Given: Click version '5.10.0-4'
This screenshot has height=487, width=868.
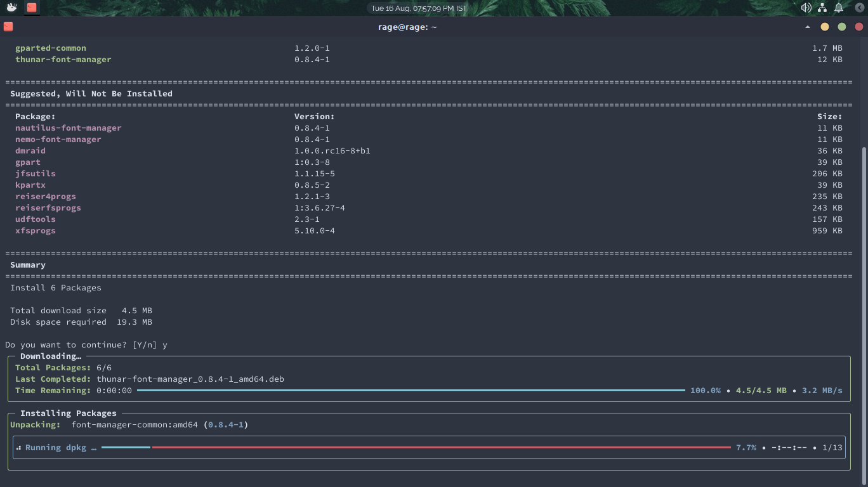Looking at the screenshot, I should (315, 231).
